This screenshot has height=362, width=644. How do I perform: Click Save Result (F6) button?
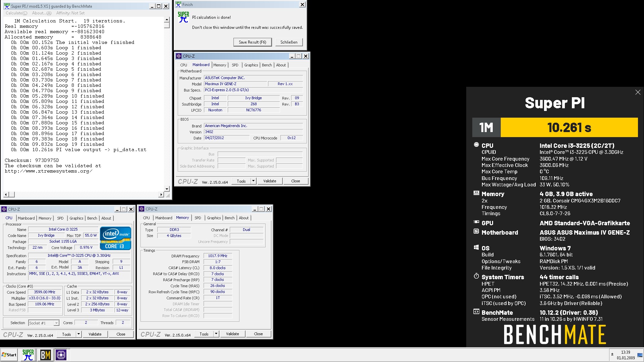[253, 42]
